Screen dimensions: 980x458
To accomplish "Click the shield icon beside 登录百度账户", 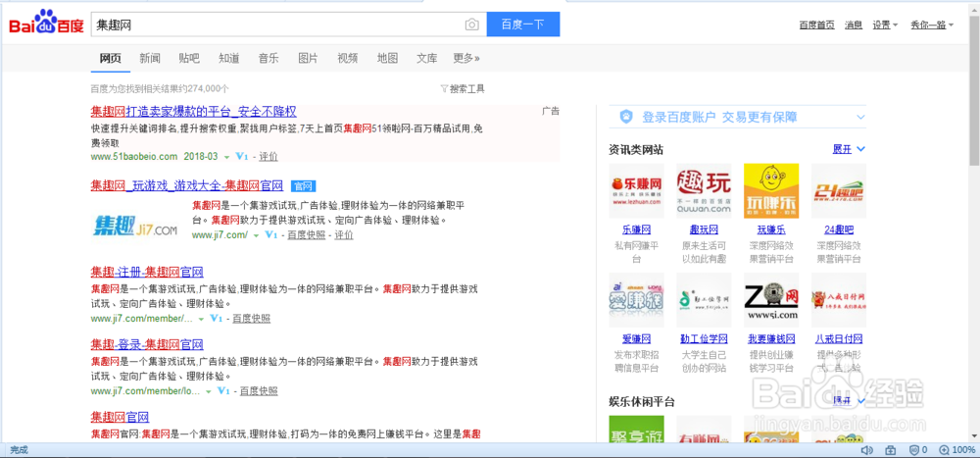I will click(x=626, y=117).
